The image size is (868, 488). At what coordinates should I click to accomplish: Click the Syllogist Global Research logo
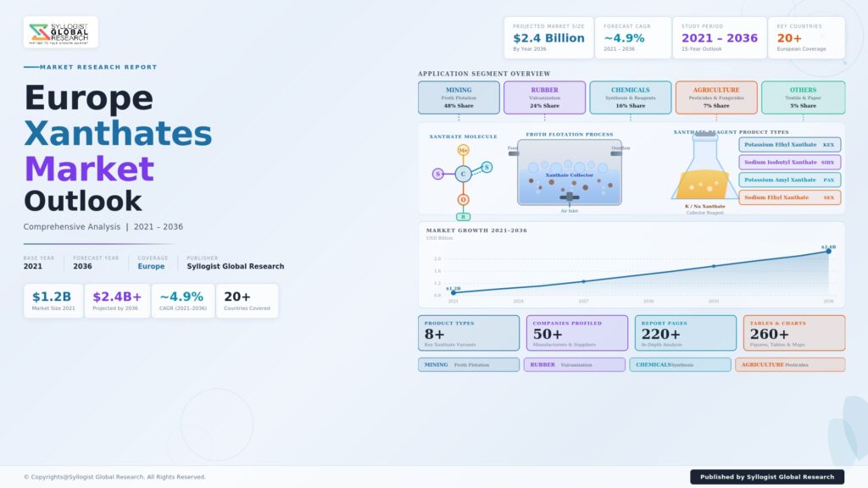60,32
